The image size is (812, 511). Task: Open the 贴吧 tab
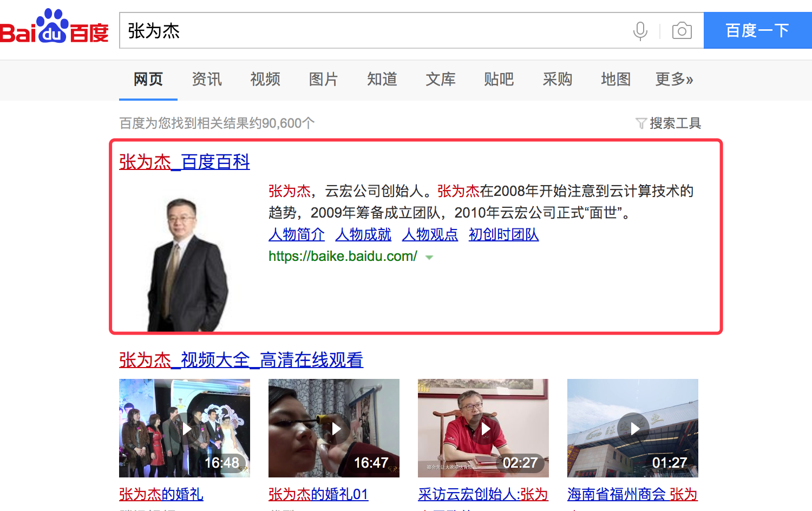coord(499,80)
